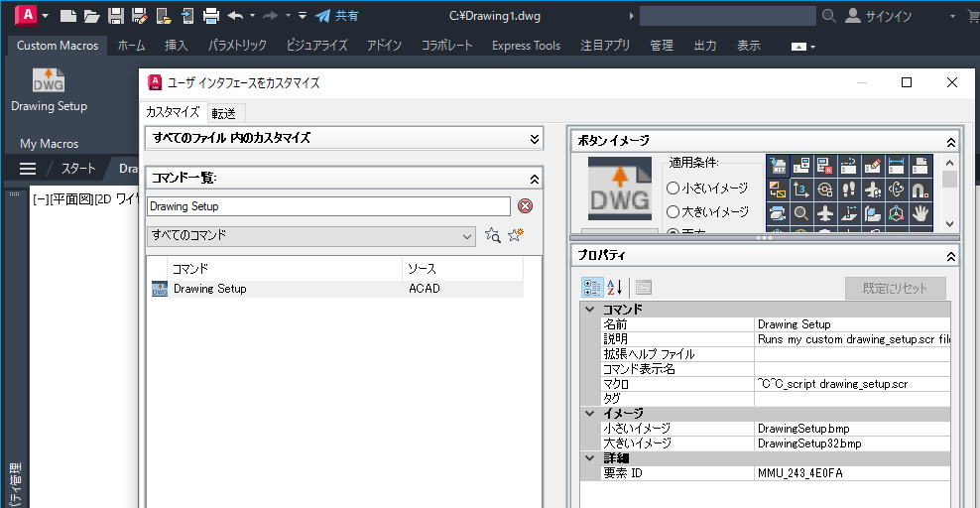This screenshot has height=508, width=980.
Task: Click the ソース column header
Action: (x=462, y=269)
